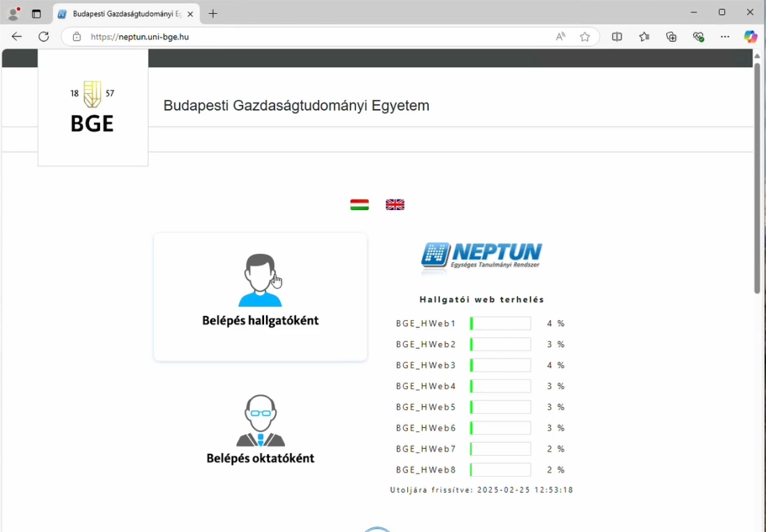Click the Utoljára frissítve timestamp text
Viewport: 766px width, 532px height.
click(x=482, y=490)
